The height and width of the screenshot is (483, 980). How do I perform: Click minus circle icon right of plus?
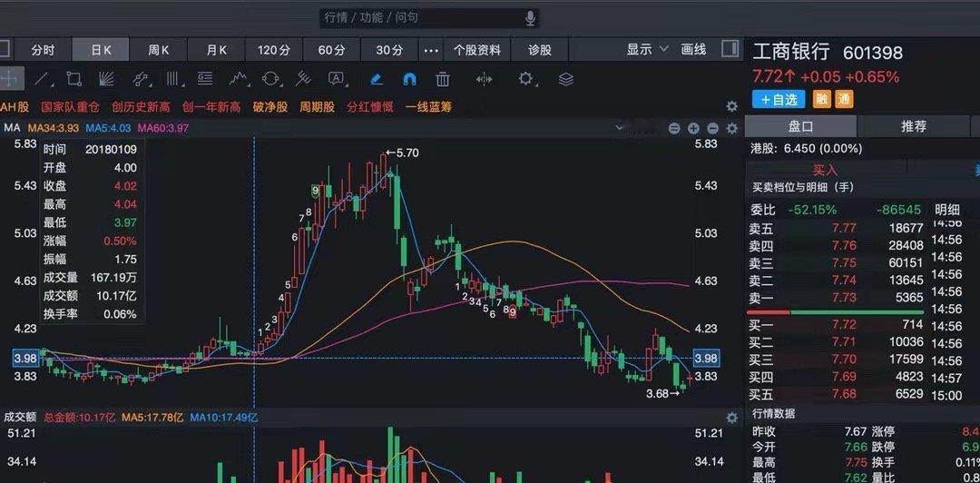tap(712, 129)
